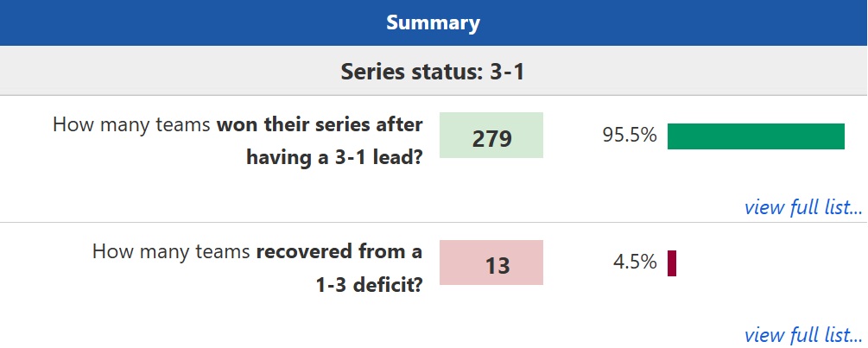
Task: Click the short dark red percentage bar
Action: (x=672, y=263)
